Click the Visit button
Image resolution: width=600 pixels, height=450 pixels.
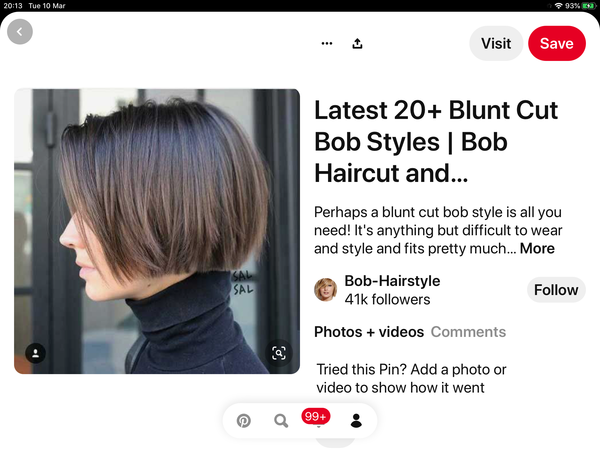click(x=496, y=43)
